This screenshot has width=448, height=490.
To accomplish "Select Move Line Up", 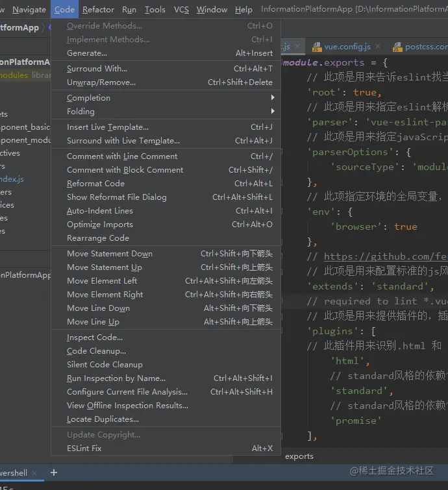I will (x=166, y=322).
